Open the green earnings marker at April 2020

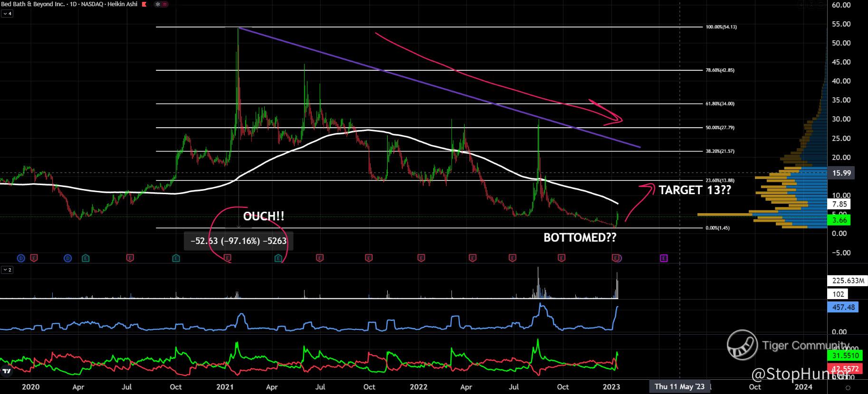tap(85, 258)
